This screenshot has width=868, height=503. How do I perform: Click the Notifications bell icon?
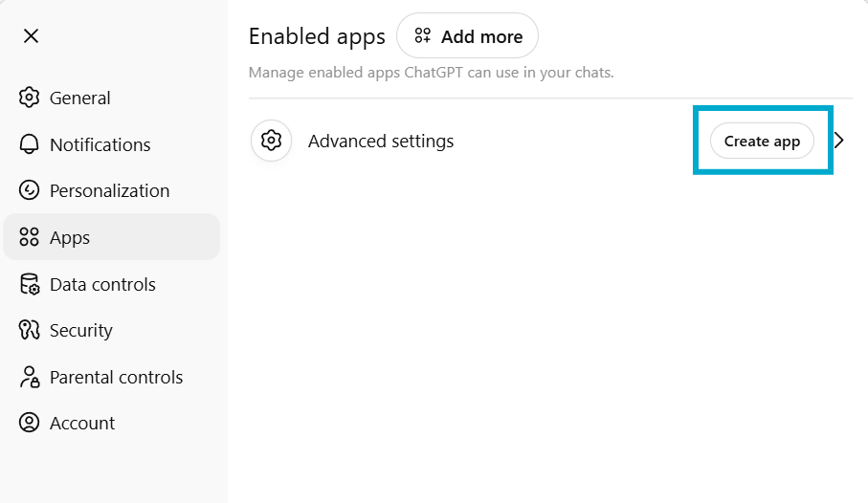click(x=30, y=144)
